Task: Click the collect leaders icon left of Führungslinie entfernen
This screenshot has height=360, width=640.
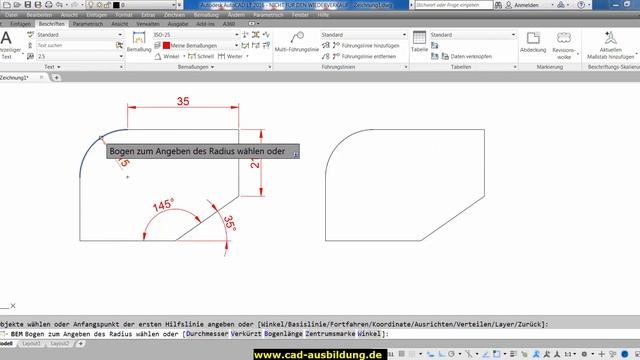Action: (x=325, y=56)
